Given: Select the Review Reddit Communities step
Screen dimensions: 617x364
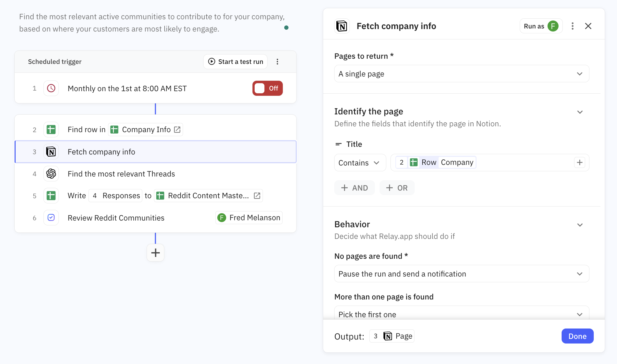Looking at the screenshot, I should tap(116, 218).
